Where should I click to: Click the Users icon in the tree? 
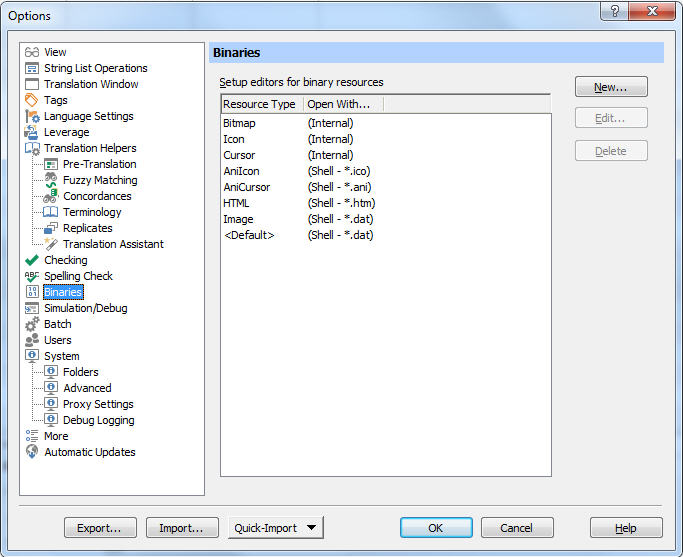point(32,340)
